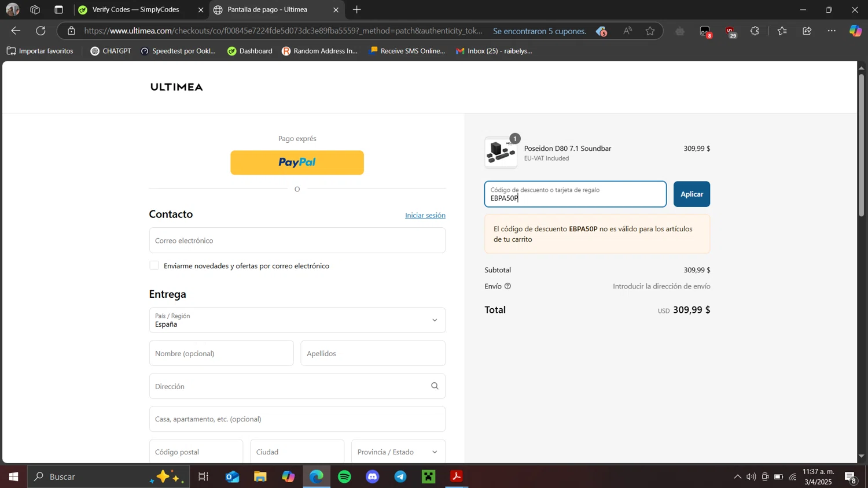The image size is (868, 488).
Task: Open Task View on the taskbar
Action: (204, 477)
